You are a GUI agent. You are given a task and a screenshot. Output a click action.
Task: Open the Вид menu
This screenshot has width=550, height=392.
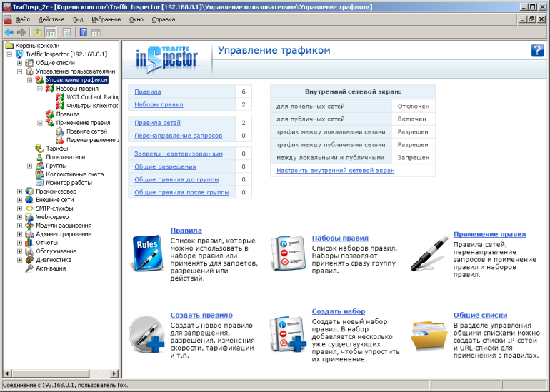click(x=78, y=19)
